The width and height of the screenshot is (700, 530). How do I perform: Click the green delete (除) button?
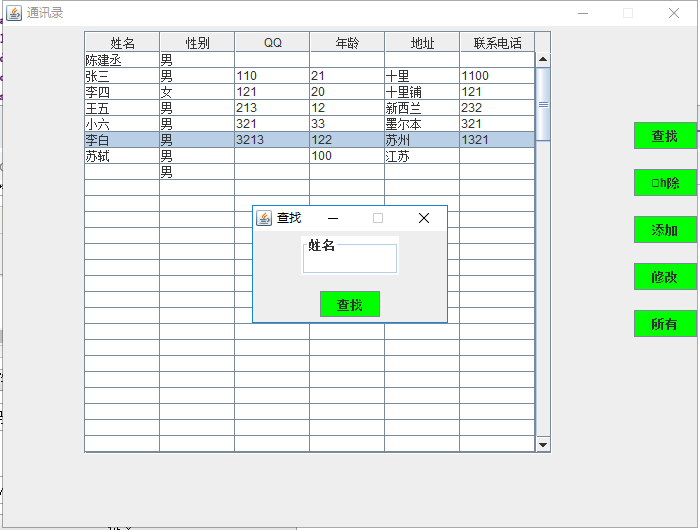[x=665, y=183]
